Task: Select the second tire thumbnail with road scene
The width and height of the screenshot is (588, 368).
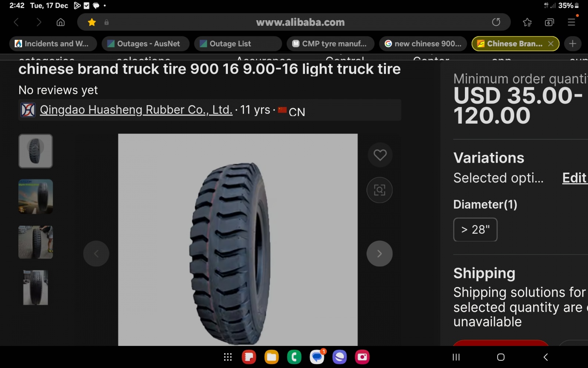Action: [36, 197]
